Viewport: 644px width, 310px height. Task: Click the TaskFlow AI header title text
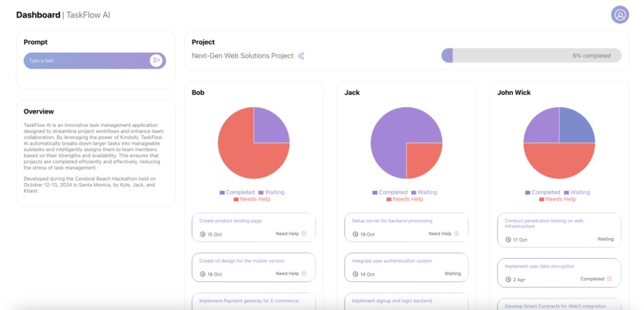[89, 15]
